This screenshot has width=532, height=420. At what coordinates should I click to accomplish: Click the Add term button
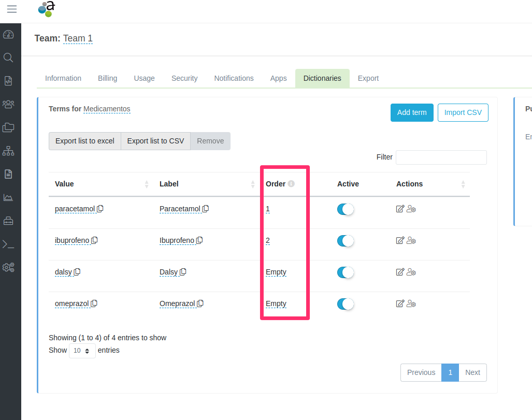pos(411,112)
